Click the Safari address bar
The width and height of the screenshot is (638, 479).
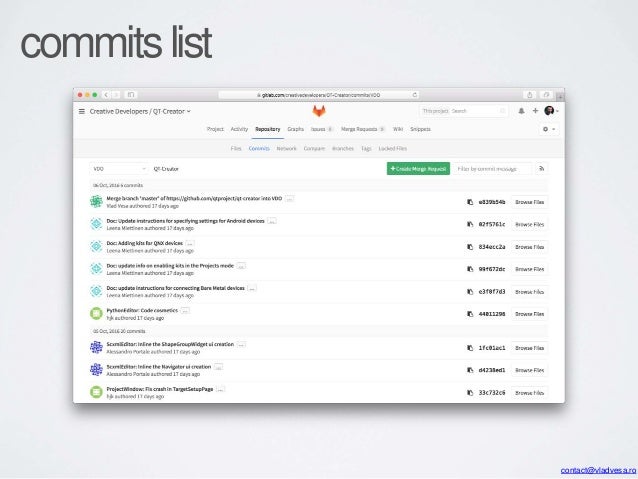319,95
